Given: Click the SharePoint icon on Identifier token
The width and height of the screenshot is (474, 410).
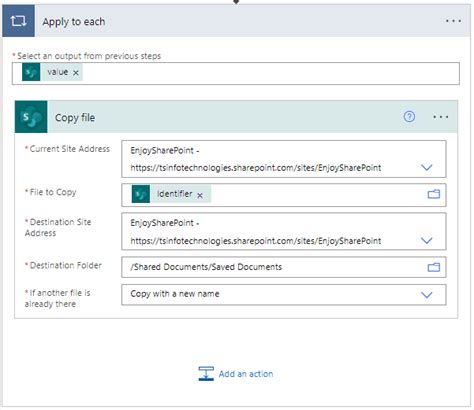Looking at the screenshot, I should [x=141, y=194].
